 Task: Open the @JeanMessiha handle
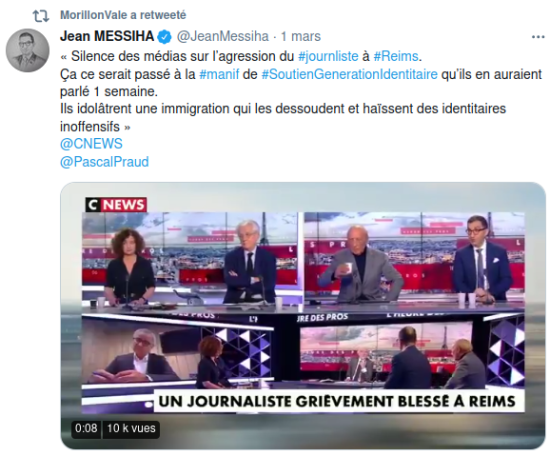click(x=223, y=36)
